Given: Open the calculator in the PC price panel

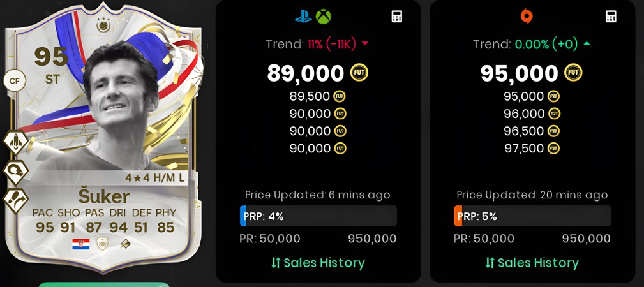Looking at the screenshot, I should pyautogui.click(x=611, y=17).
